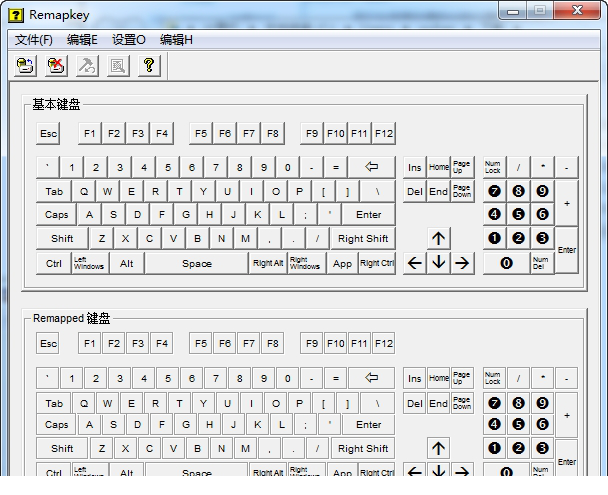608x495 pixels.
Task: Click F5 key on Remapped keyboard
Action: tap(201, 343)
